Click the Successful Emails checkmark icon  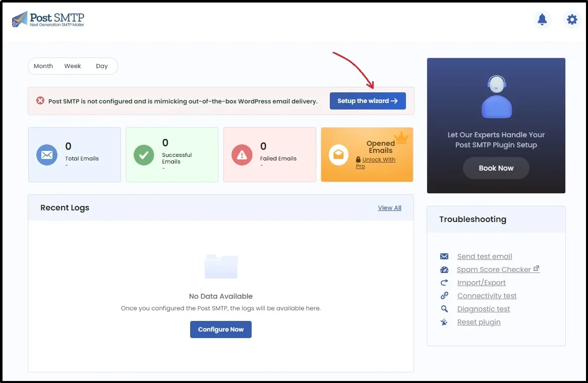point(144,155)
